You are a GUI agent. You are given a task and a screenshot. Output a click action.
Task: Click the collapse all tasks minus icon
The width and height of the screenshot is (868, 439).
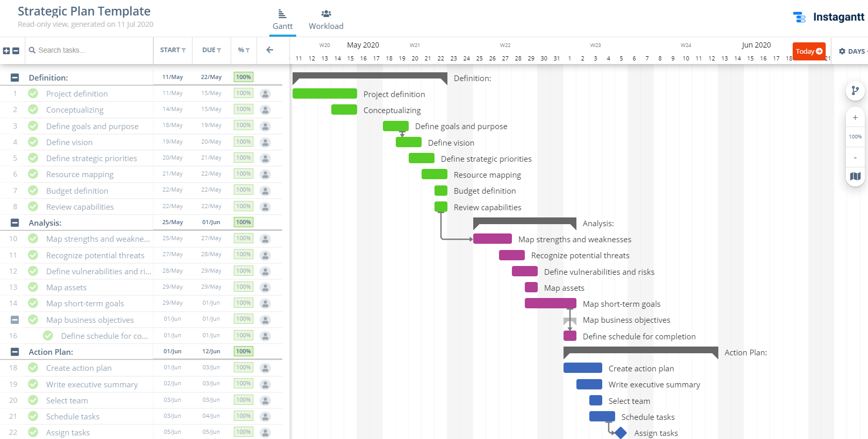15,51
